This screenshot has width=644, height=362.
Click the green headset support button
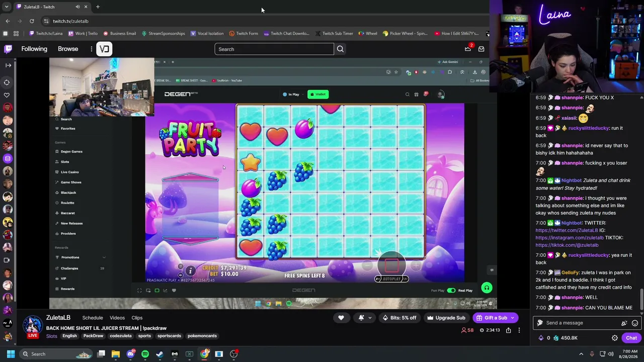tap(487, 288)
